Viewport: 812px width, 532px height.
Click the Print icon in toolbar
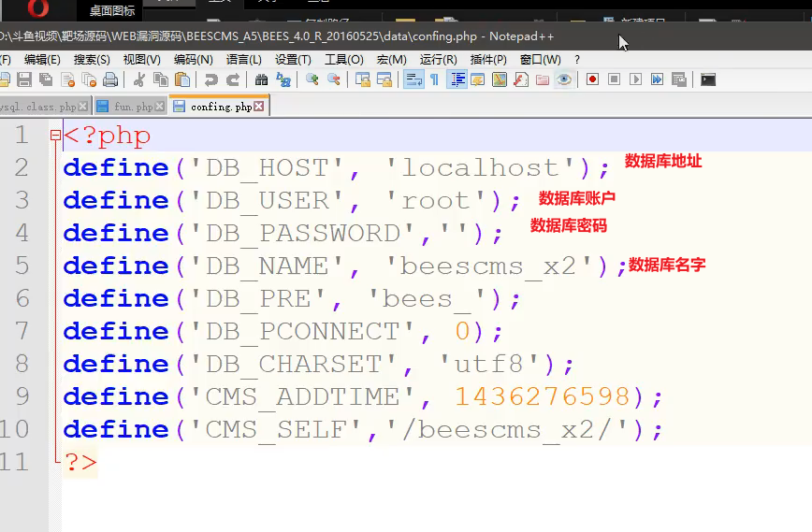(110, 80)
